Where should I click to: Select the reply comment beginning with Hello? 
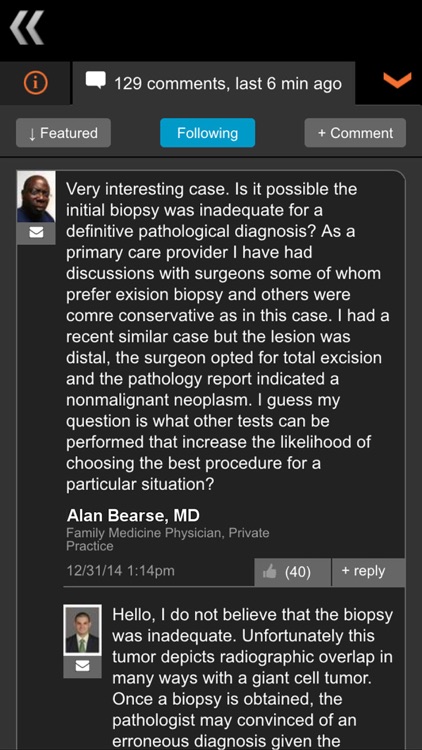click(253, 677)
